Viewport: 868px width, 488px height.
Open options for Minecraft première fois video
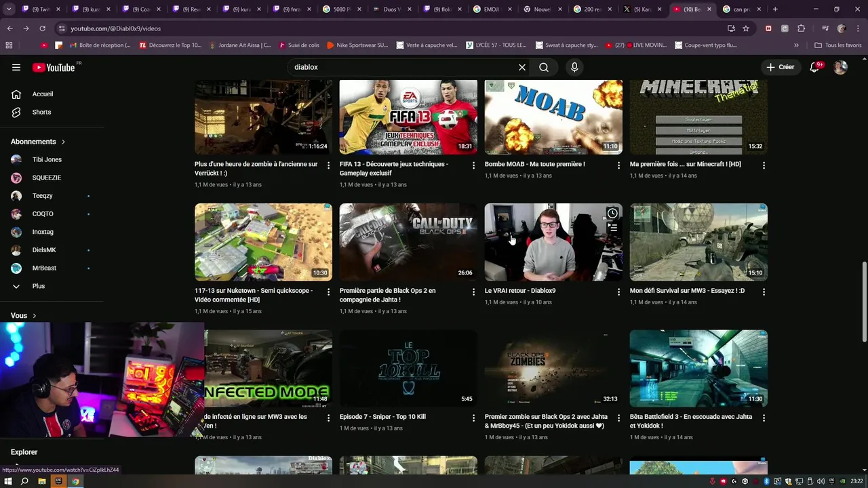pos(764,165)
